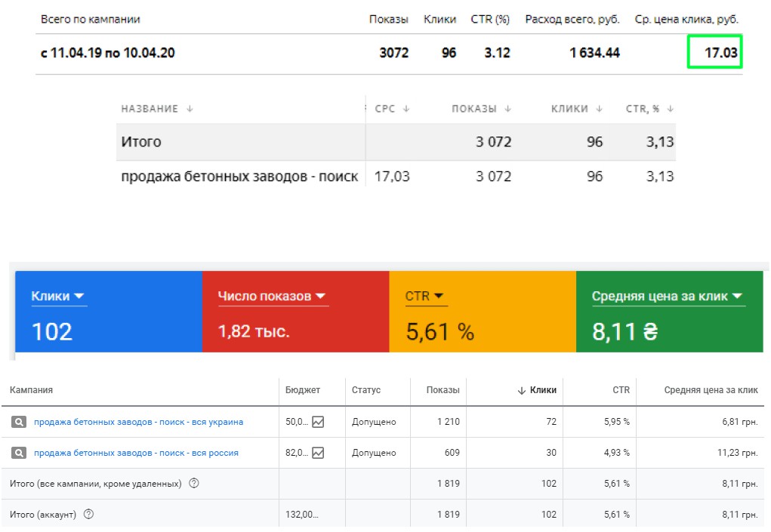The height and width of the screenshot is (532, 771).
Task: Click account budget total 132,00…
Action: tap(301, 515)
